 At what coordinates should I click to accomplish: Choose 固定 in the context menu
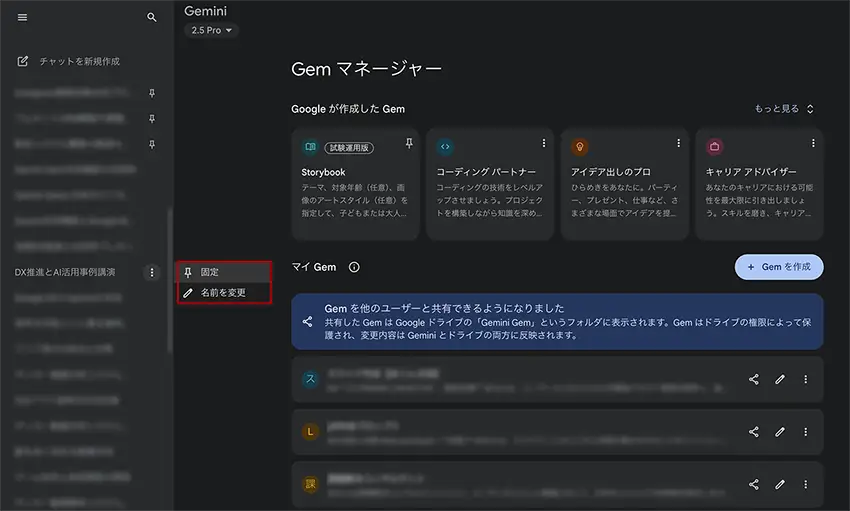tap(224, 272)
